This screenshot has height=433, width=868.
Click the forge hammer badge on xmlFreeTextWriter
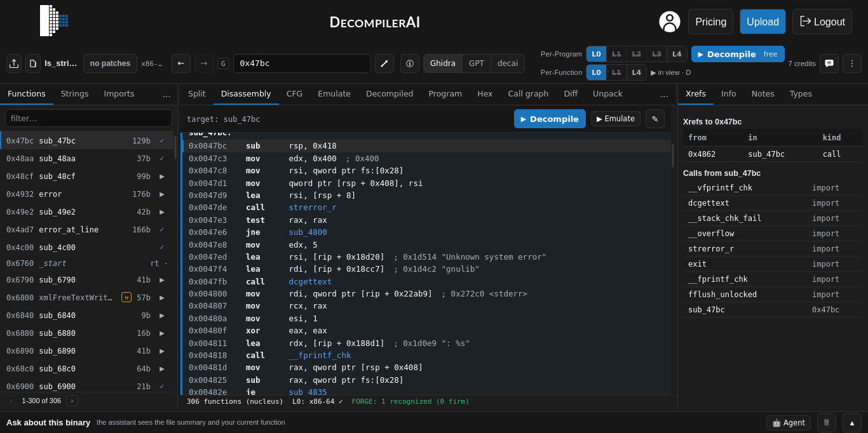tap(126, 297)
